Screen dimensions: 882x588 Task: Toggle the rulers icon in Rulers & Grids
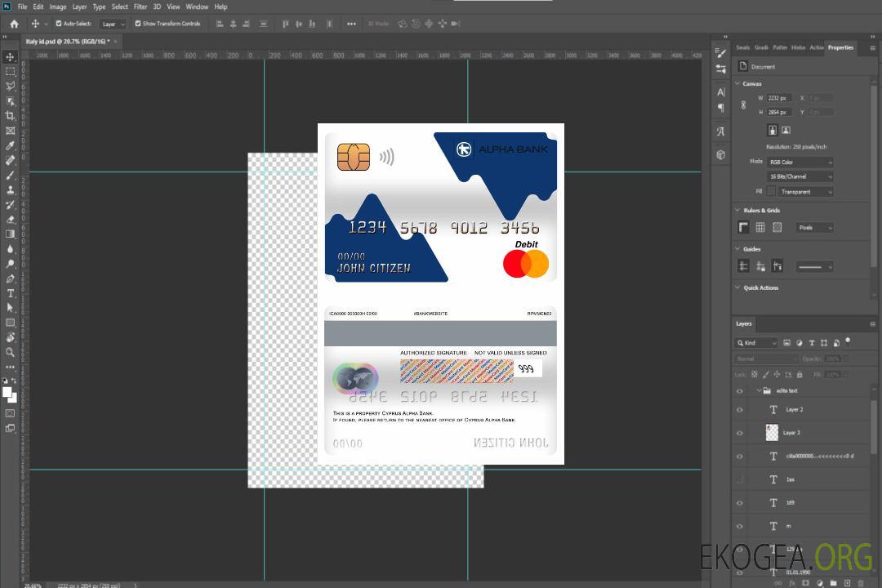[743, 227]
